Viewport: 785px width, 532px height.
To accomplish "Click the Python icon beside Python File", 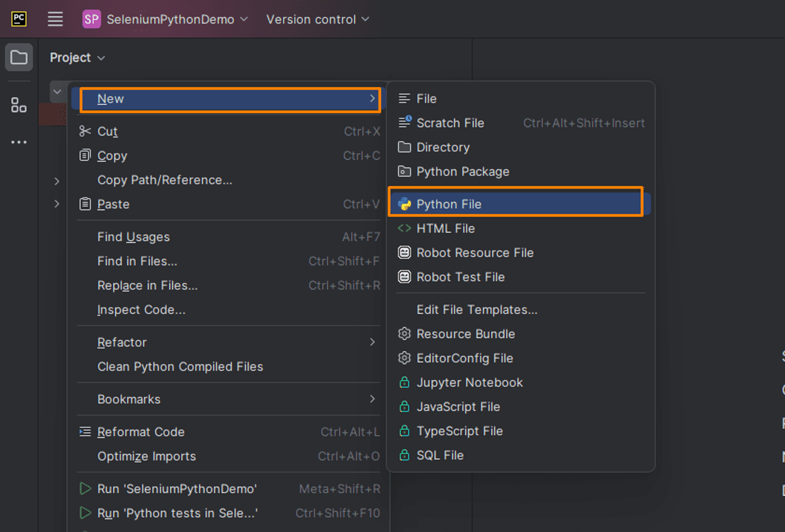I will coord(404,204).
